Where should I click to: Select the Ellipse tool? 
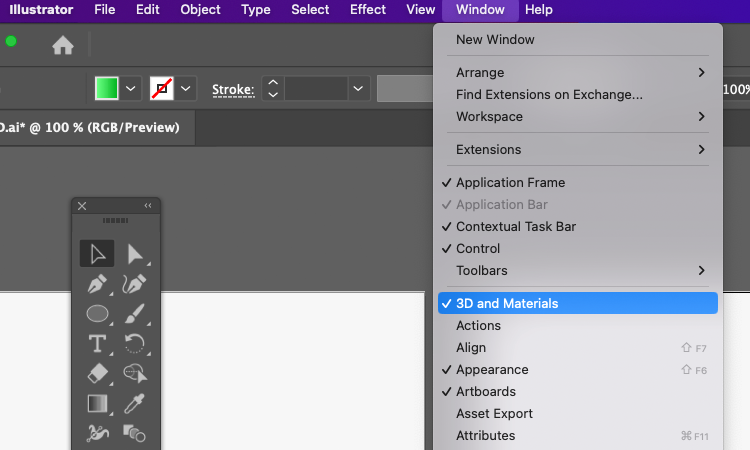(x=98, y=314)
